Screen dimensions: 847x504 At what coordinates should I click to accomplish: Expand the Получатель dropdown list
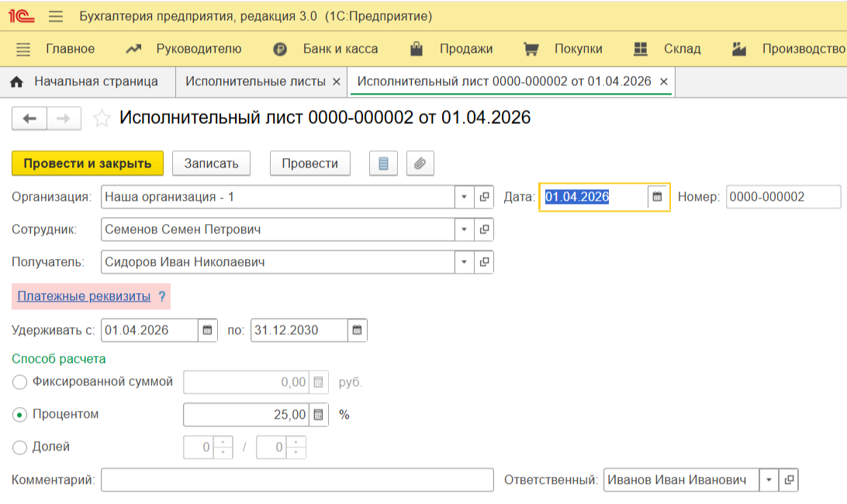(464, 262)
